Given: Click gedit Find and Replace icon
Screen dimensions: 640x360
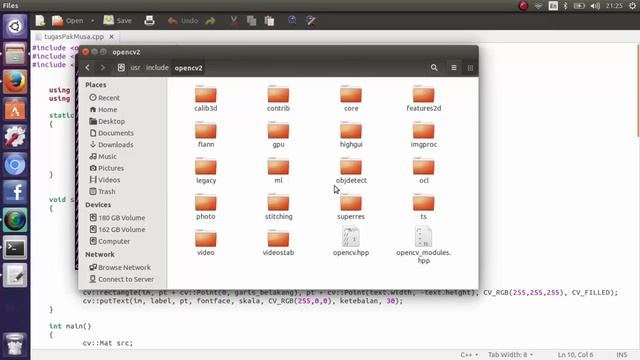Looking at the screenshot, I should [311, 20].
